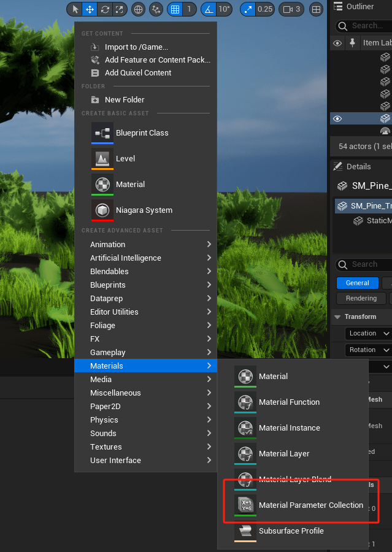Collapse the Transform section
392x552 pixels.
[x=337, y=316]
